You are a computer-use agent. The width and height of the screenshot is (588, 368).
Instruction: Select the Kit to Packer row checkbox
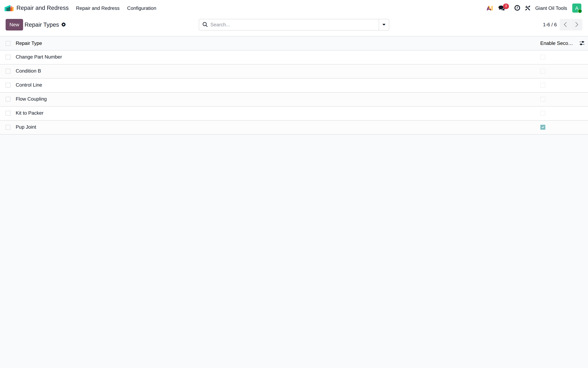point(8,113)
